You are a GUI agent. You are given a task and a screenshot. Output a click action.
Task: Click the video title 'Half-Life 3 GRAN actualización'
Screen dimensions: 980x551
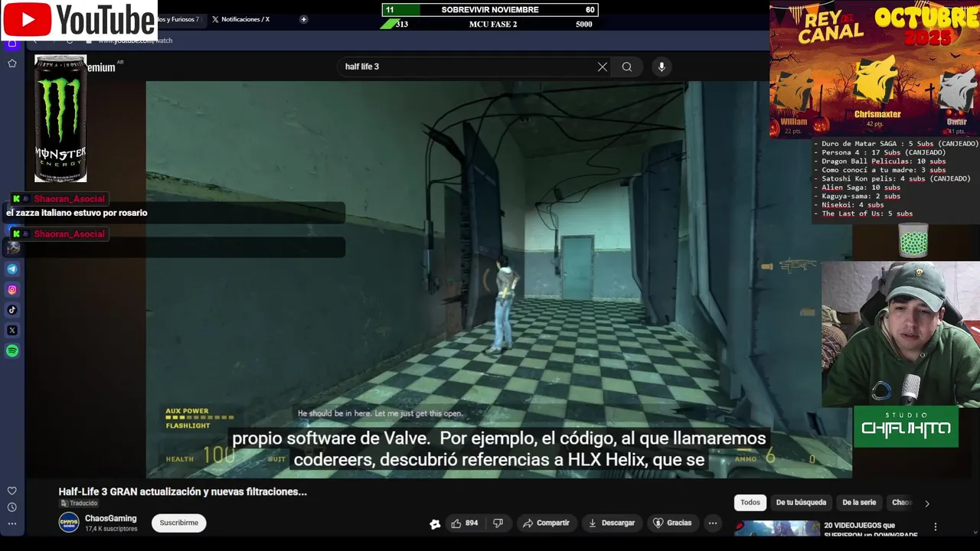click(183, 492)
